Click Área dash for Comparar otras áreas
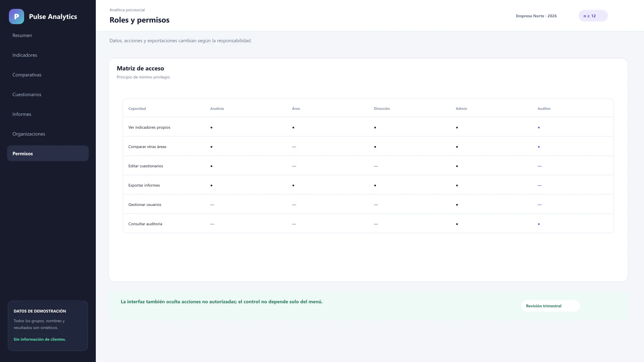 pyautogui.click(x=294, y=147)
